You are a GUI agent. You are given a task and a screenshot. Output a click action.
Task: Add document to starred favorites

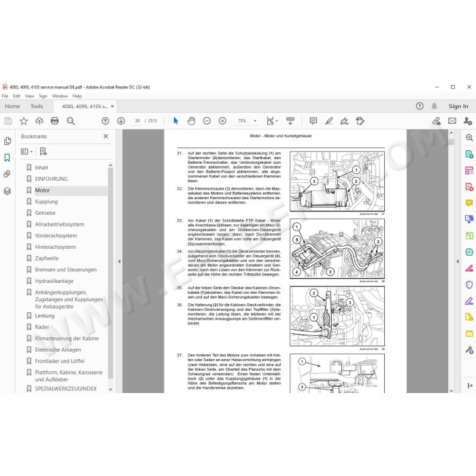(24, 121)
